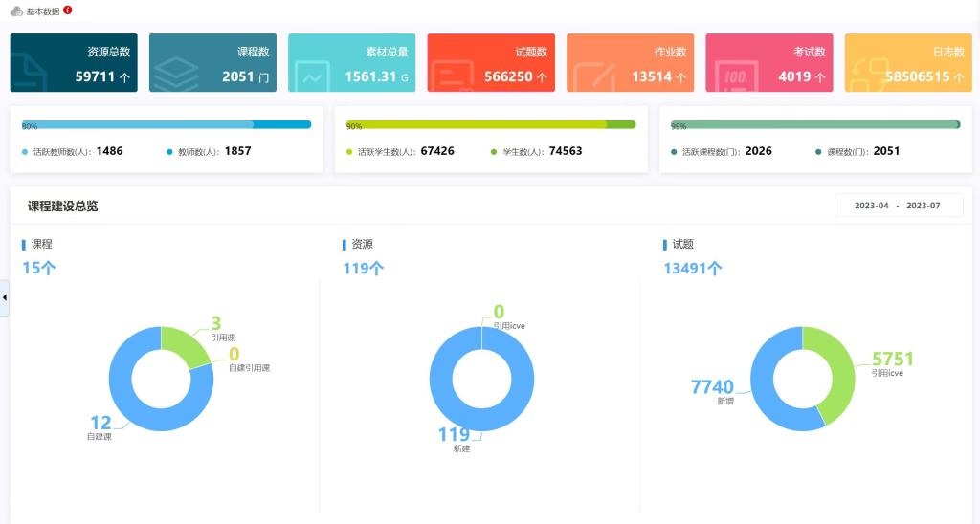Toggle the 活跃课程数 legend dot
This screenshot has height=524, width=980.
click(674, 152)
